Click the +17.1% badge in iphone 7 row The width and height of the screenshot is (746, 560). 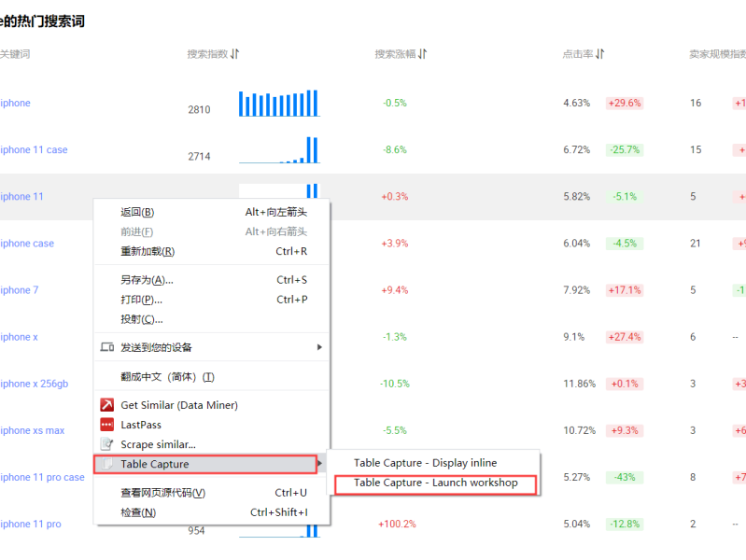coord(625,290)
